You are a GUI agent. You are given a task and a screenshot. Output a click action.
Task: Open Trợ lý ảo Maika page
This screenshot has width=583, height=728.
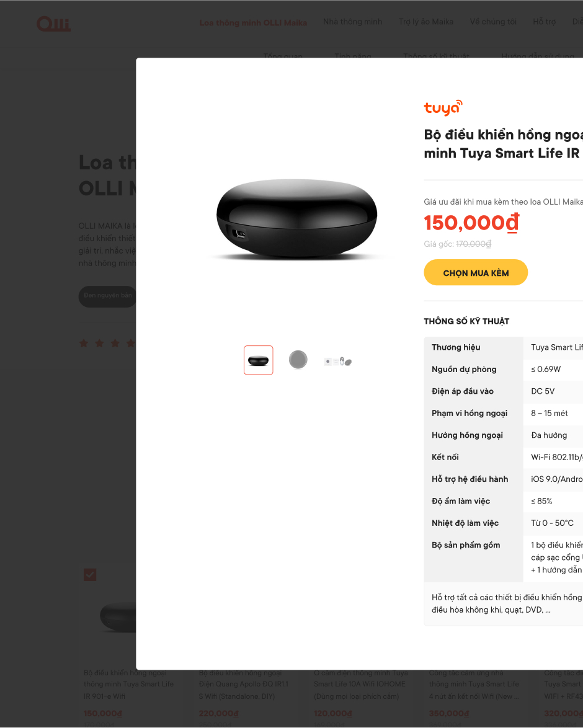425,22
